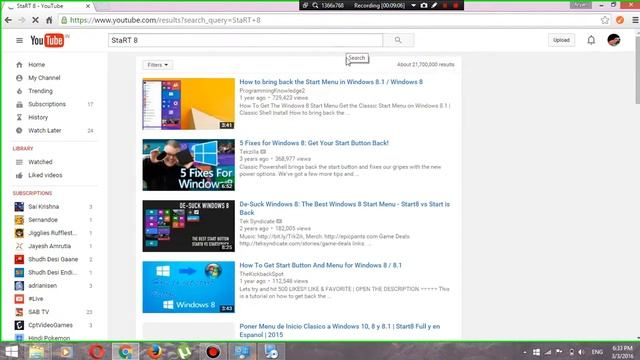Click the search magnifier button
The image size is (640, 360).
(398, 40)
